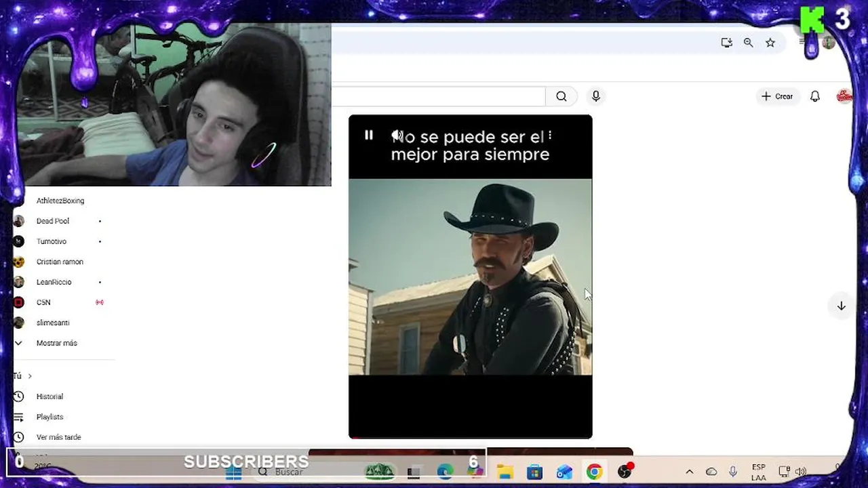The height and width of the screenshot is (488, 868).
Task: Open Ver más tarde in the sidebar
Action: tap(58, 437)
